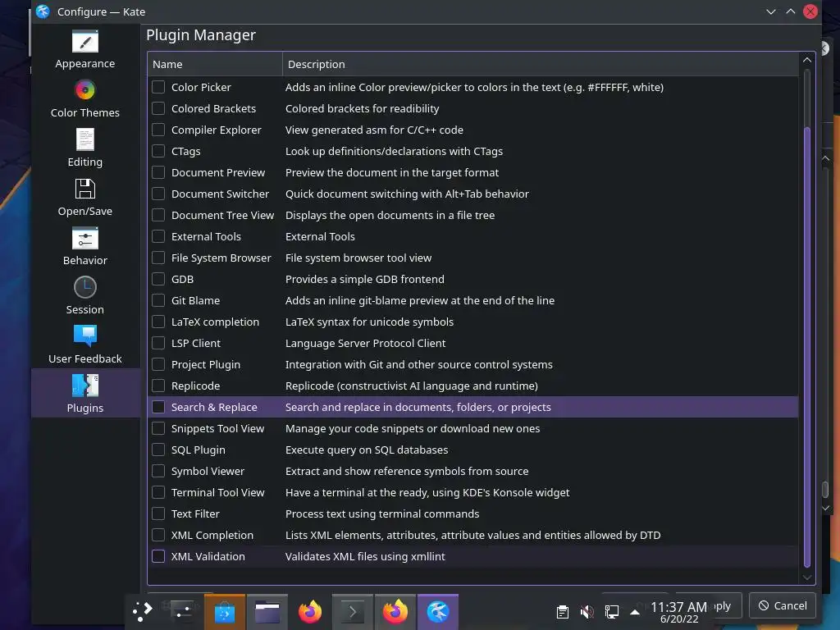This screenshot has width=840, height=630.
Task: Enable the Compiler Explorer plugin
Action: pos(158,130)
